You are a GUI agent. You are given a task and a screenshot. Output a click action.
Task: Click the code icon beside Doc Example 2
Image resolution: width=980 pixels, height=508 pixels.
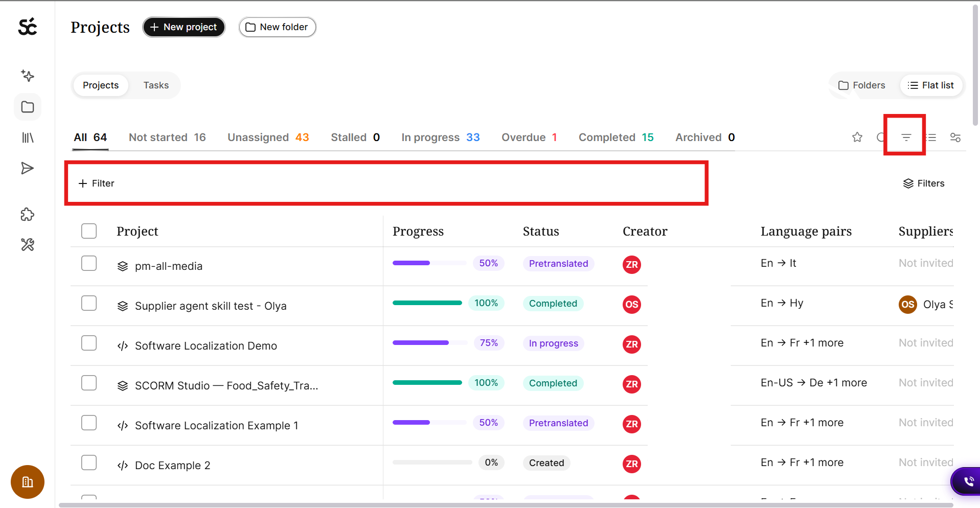[123, 466]
